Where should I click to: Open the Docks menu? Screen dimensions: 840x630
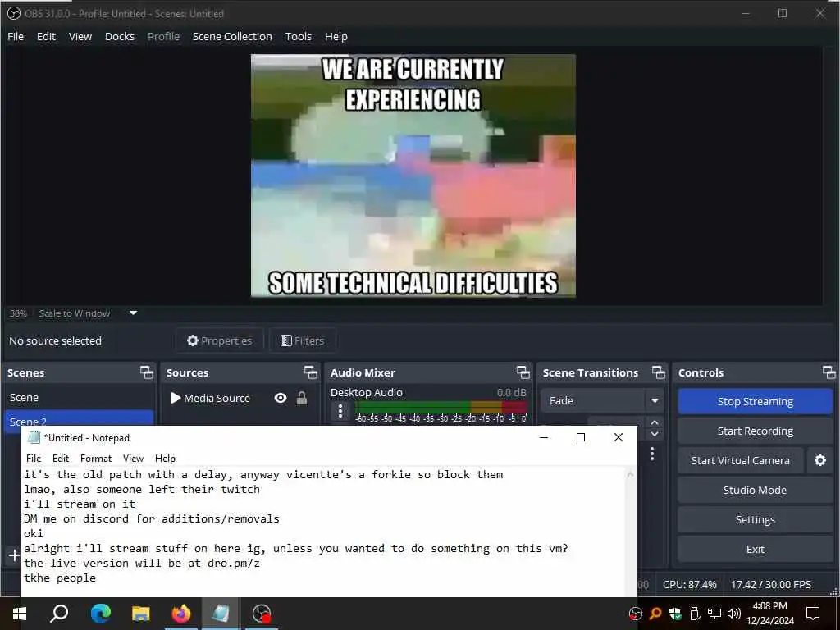pos(120,36)
